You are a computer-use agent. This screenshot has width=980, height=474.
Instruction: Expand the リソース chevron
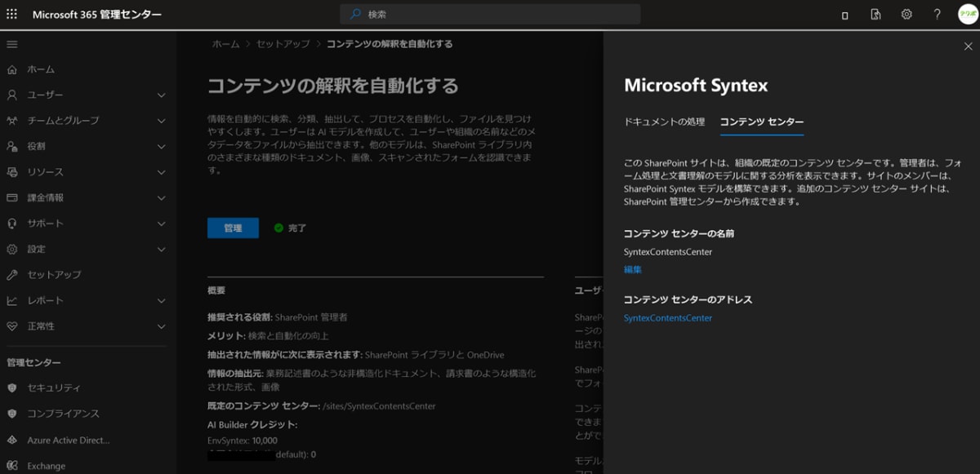161,172
